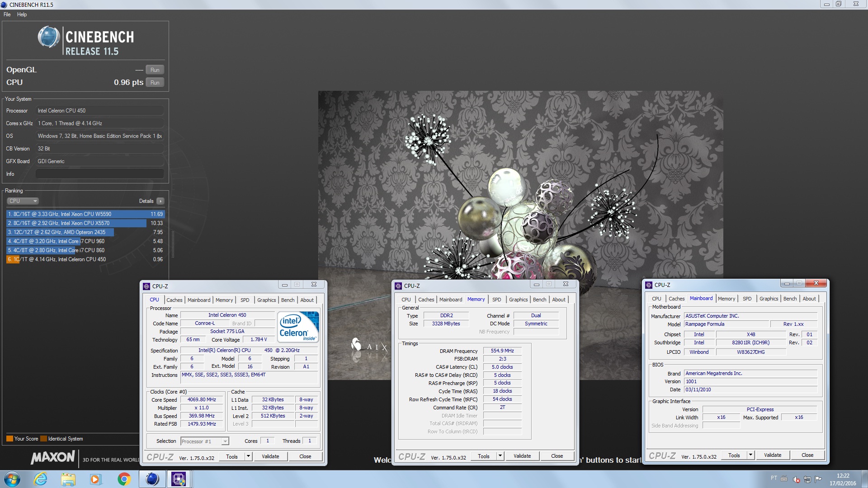The image size is (868, 488).
Task: Expand the Tools arrow in the Memory window
Action: click(500, 456)
